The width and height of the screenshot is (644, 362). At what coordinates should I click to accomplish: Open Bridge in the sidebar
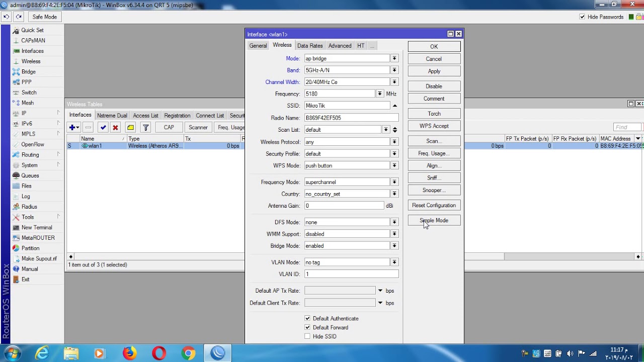click(28, 72)
